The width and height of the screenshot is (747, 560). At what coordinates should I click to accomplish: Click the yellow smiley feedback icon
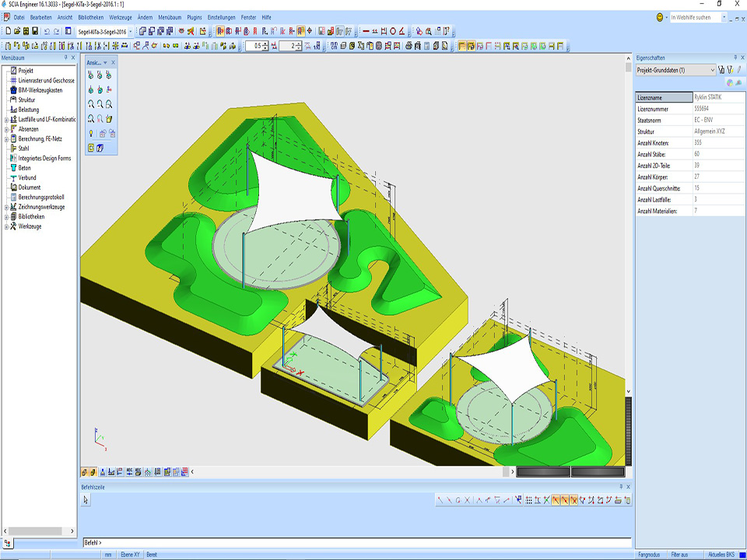click(661, 16)
